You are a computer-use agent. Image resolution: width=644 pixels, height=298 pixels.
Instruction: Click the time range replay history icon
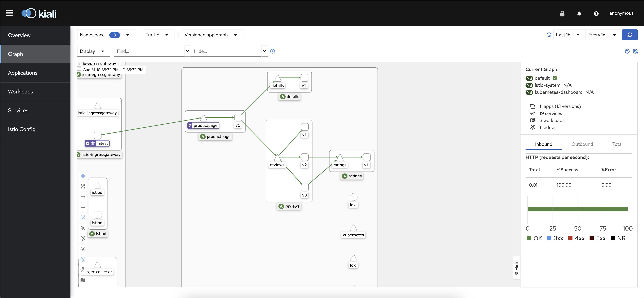[549, 35]
